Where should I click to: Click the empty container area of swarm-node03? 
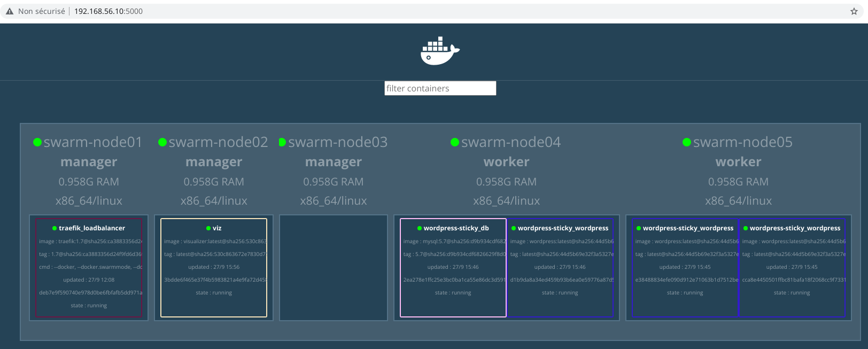tap(334, 268)
